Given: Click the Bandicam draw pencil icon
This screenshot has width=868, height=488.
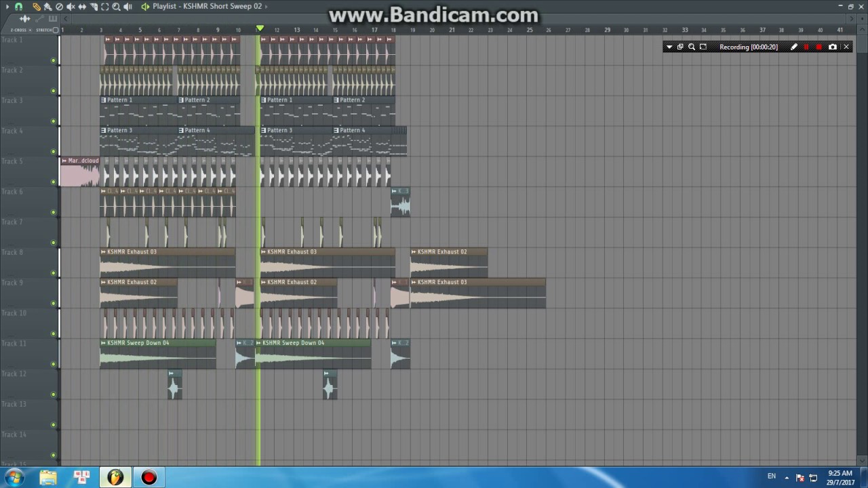Looking at the screenshot, I should tap(794, 47).
